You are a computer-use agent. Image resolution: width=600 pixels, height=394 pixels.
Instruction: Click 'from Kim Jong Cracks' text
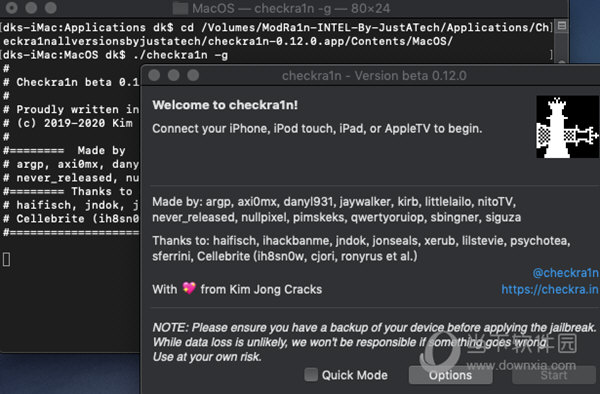coord(261,290)
